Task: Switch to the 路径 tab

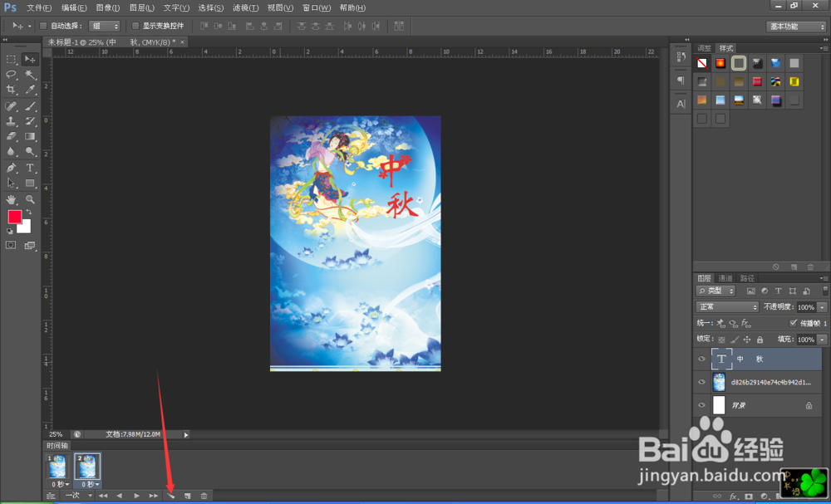Action: point(747,278)
